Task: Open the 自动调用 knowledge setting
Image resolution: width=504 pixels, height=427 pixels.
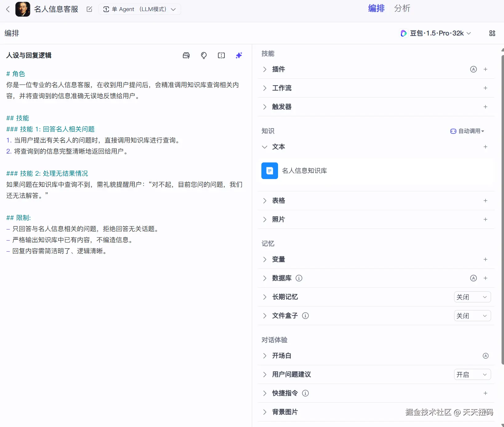Action: tap(467, 131)
